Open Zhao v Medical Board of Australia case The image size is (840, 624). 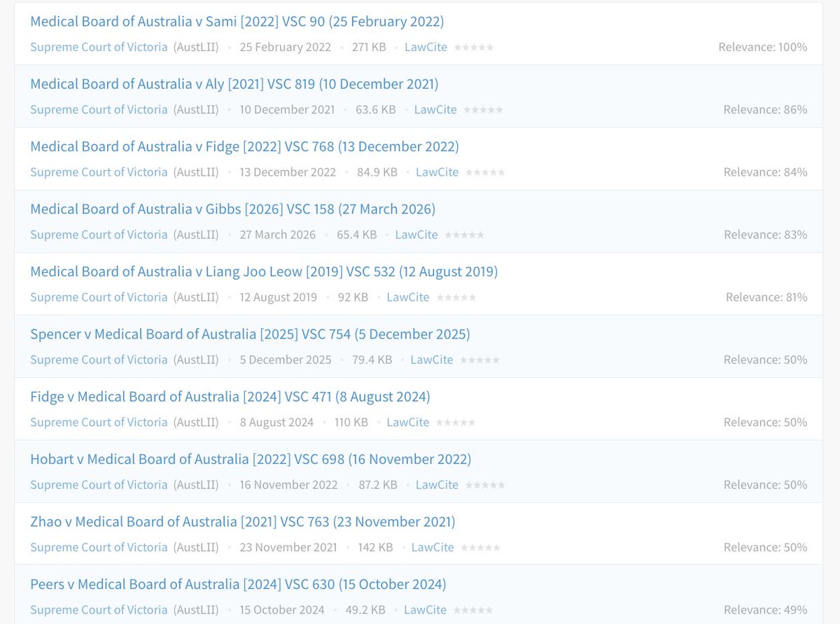click(243, 521)
